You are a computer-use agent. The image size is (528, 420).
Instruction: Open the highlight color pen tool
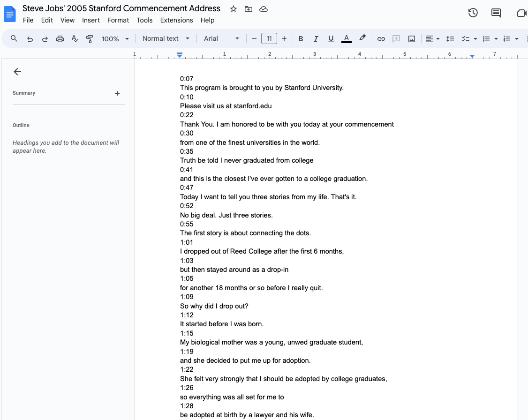click(x=362, y=38)
